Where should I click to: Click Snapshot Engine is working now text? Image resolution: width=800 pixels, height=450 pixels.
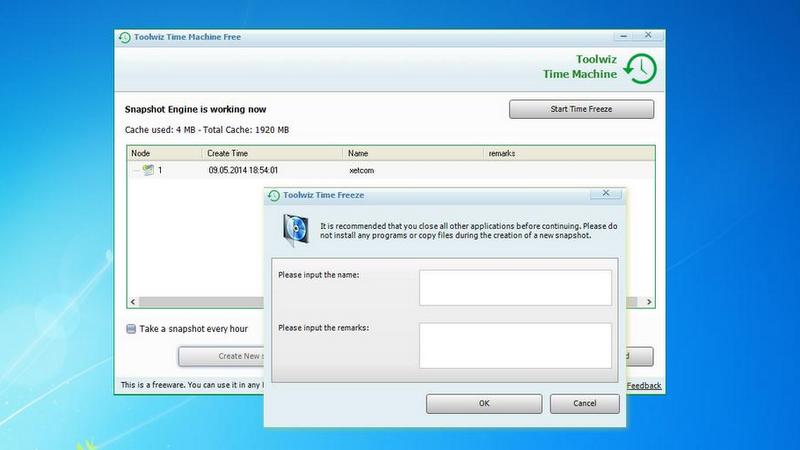pyautogui.click(x=195, y=109)
